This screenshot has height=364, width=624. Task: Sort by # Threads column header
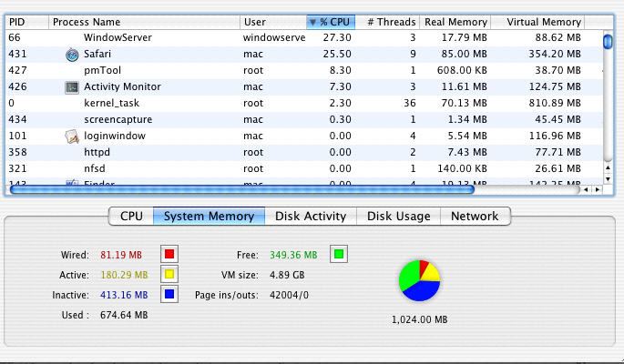(x=387, y=22)
